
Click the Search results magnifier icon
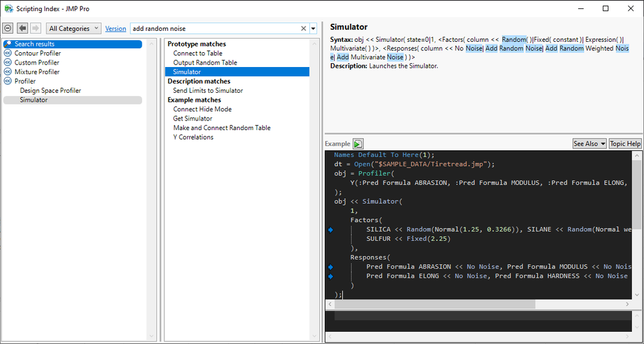pos(8,44)
